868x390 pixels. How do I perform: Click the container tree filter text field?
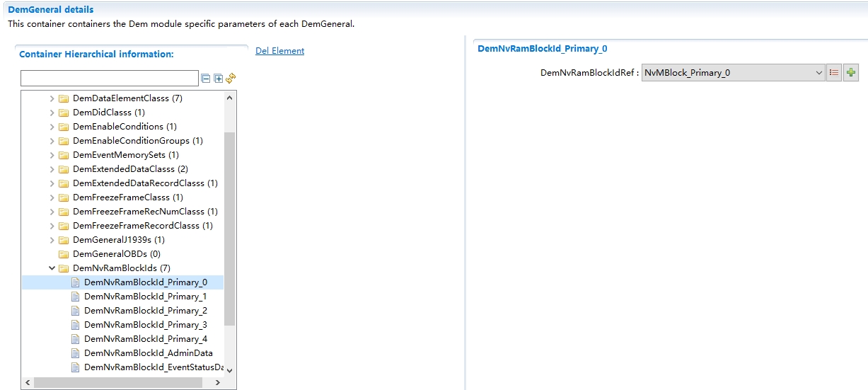pos(110,79)
